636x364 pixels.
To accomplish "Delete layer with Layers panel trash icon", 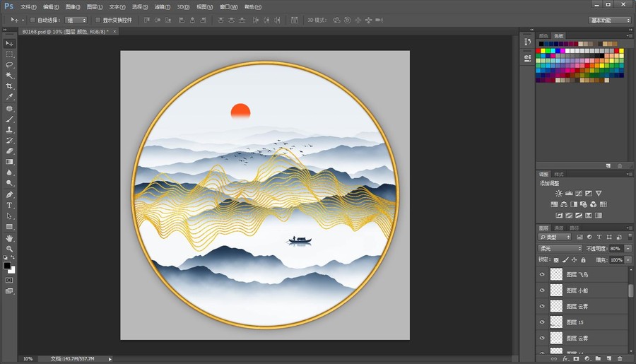I will pyautogui.click(x=619, y=359).
